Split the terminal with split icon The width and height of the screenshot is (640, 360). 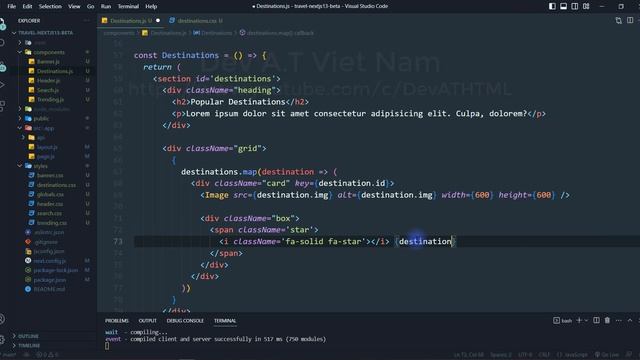[596, 320]
